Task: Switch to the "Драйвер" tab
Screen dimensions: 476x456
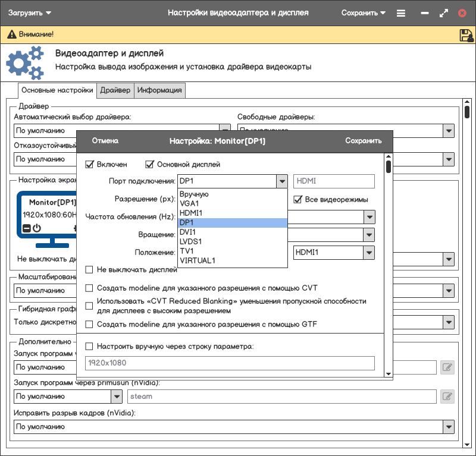Action: (x=115, y=90)
